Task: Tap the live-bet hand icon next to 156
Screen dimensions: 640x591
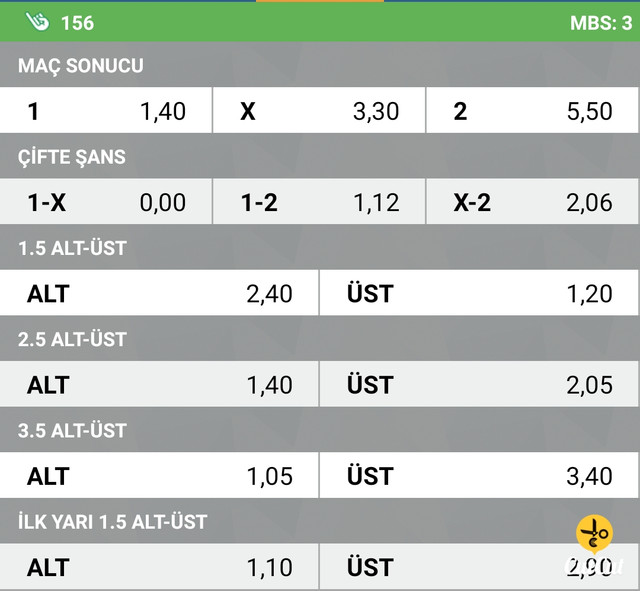Action: click(37, 22)
